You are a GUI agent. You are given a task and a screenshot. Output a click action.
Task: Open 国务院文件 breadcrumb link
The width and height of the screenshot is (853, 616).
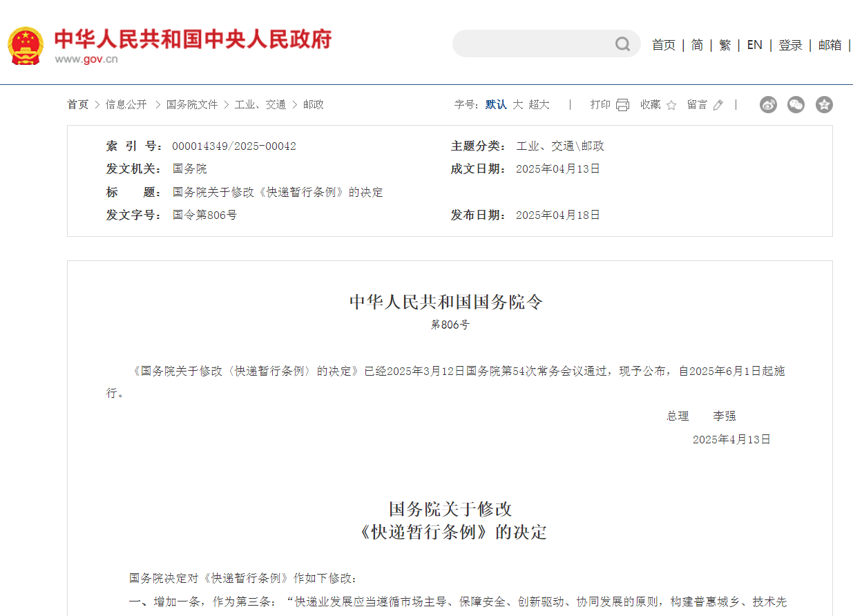pos(191,104)
